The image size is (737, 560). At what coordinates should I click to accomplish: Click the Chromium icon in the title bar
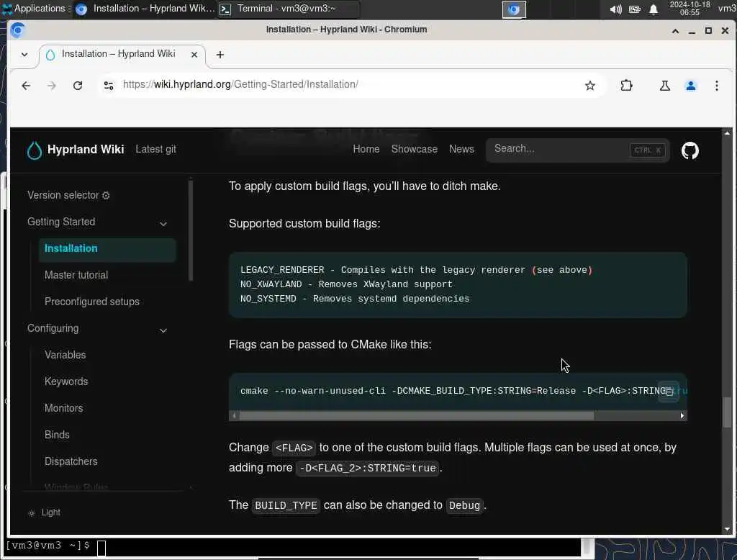coord(18,30)
